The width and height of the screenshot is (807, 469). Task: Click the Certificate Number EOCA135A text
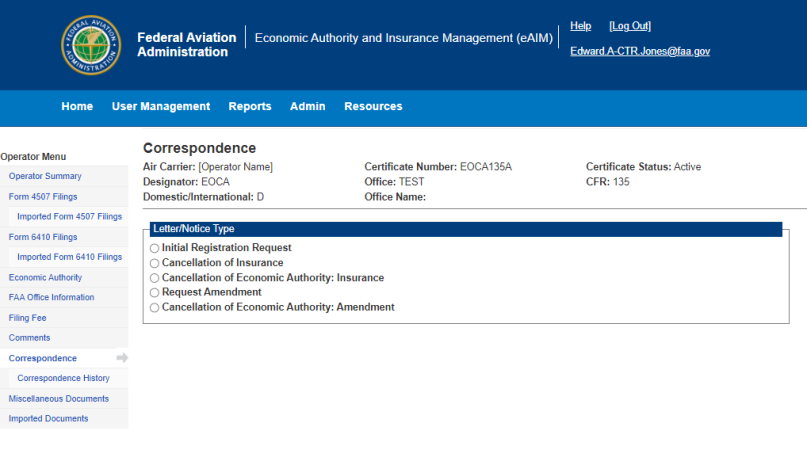point(438,167)
